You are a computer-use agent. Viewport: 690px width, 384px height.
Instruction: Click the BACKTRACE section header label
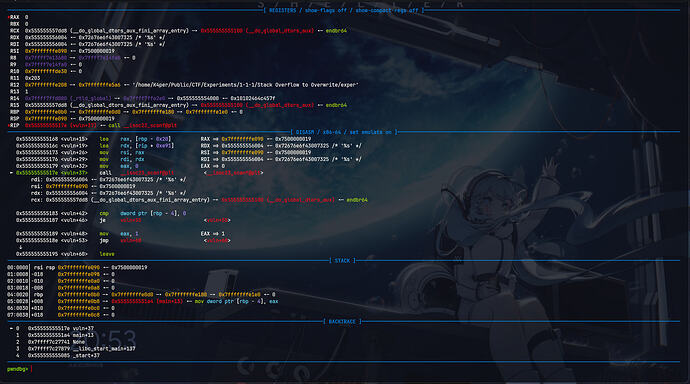[x=342, y=322]
